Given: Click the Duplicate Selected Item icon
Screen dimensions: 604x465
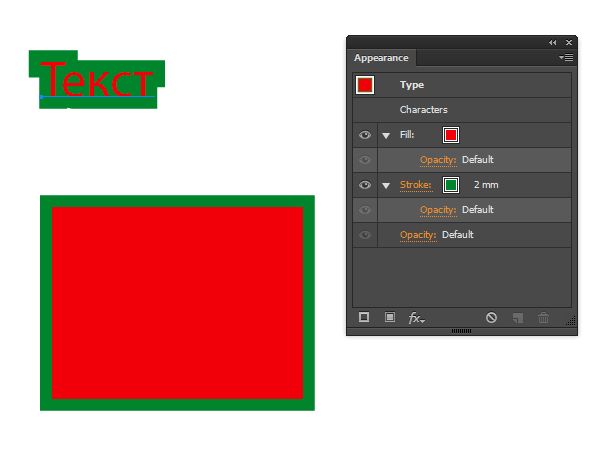Looking at the screenshot, I should point(518,318).
